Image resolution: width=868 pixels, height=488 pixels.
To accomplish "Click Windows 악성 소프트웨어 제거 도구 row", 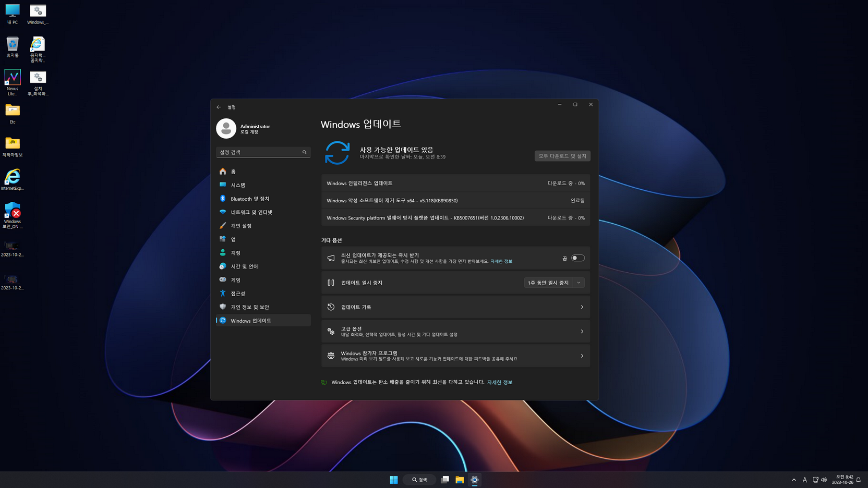I will (x=455, y=200).
